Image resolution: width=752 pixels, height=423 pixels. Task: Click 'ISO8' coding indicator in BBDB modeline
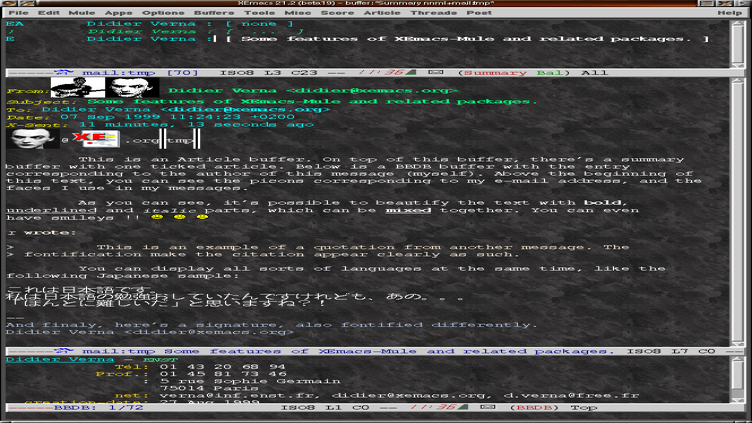tap(297, 408)
